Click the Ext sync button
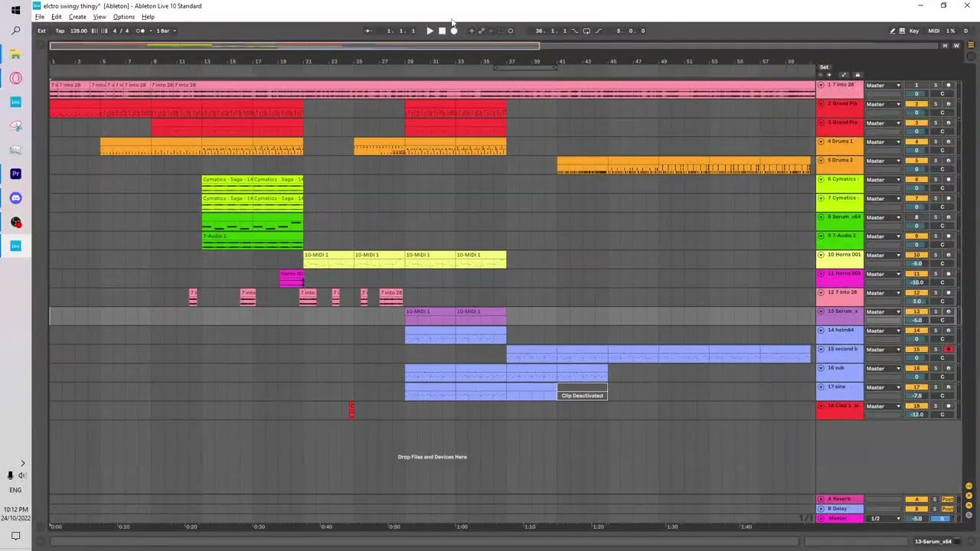The height and width of the screenshot is (551, 980). 41,31
